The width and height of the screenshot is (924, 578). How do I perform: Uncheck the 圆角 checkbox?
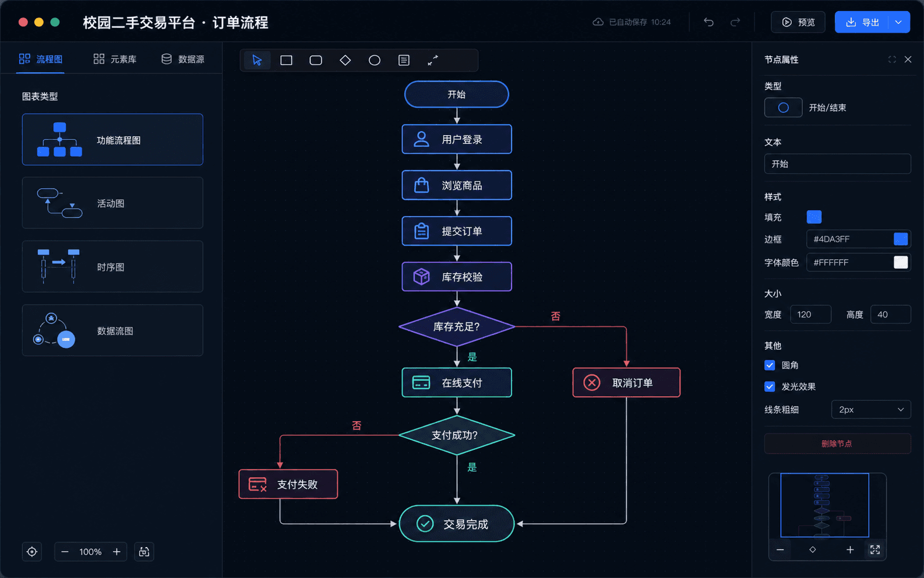pos(770,365)
